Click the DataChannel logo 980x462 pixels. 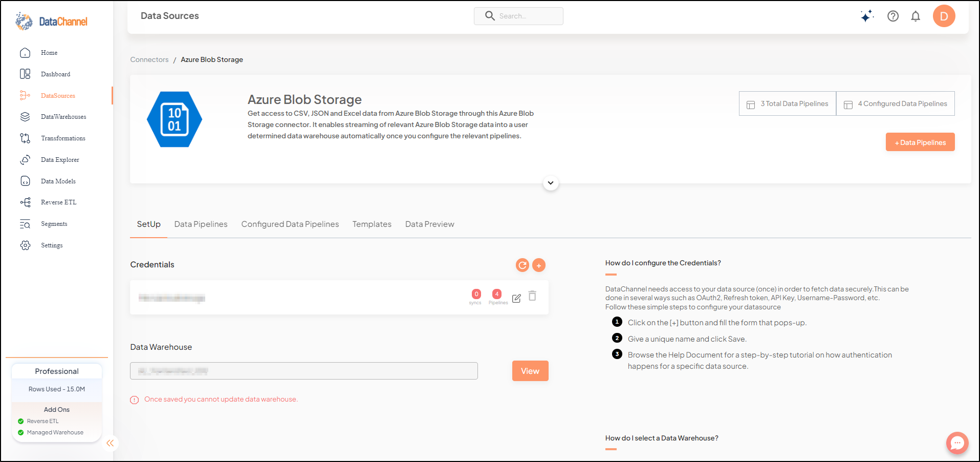tap(51, 22)
